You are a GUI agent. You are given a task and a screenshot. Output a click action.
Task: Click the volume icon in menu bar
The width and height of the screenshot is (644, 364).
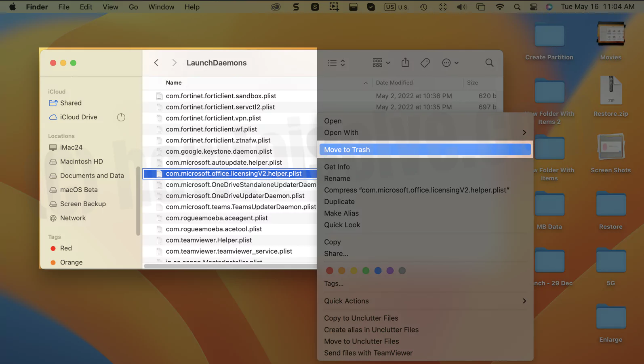[461, 7]
